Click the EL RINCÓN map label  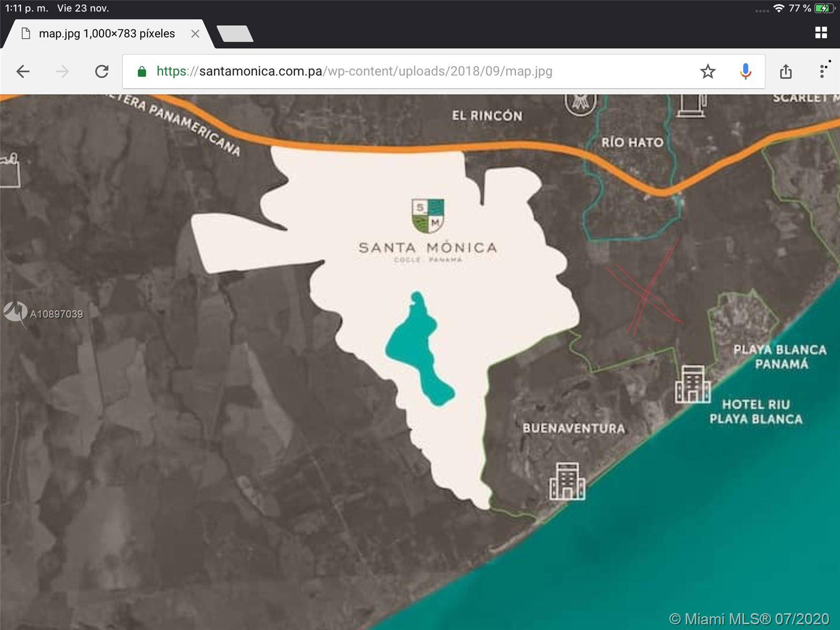(487, 115)
